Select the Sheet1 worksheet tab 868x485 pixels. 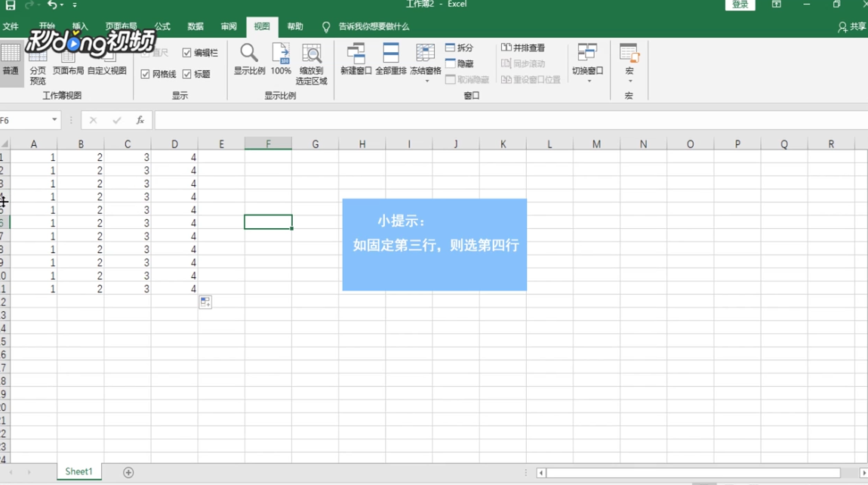pyautogui.click(x=78, y=471)
